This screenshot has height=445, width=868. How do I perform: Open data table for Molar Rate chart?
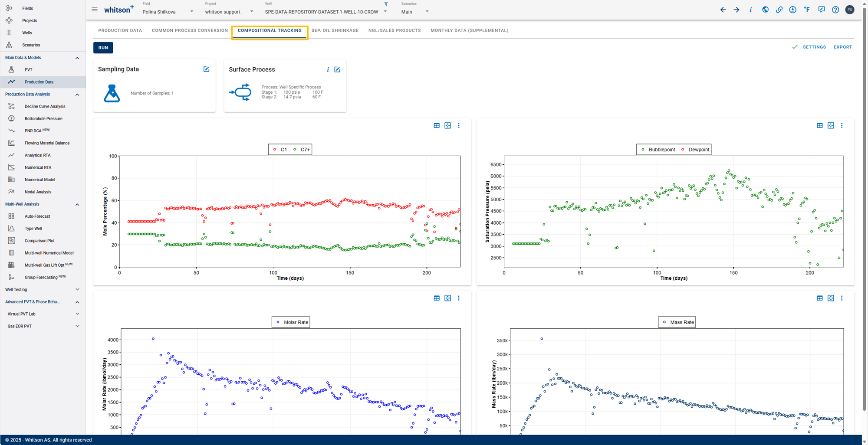(437, 298)
